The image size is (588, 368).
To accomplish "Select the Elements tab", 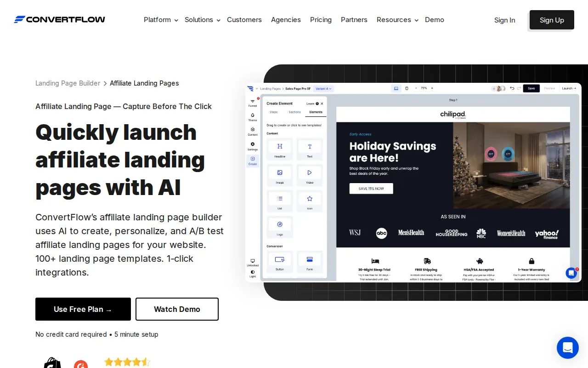I will click(x=316, y=112).
